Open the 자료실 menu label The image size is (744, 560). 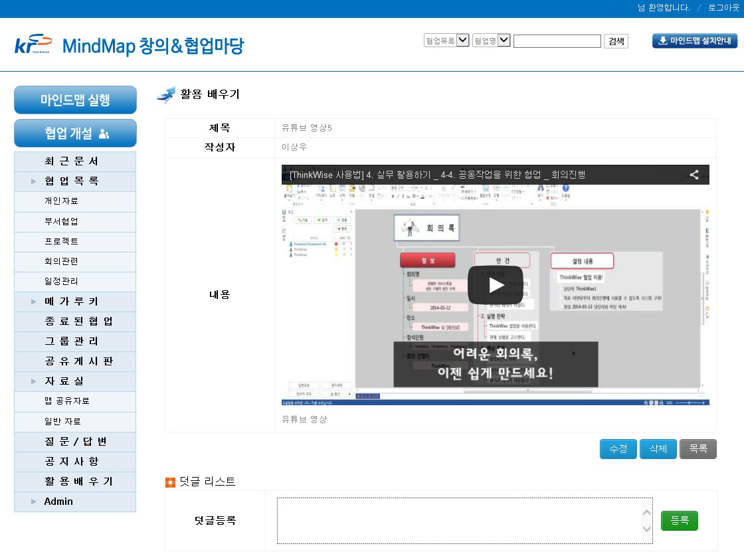[64, 381]
